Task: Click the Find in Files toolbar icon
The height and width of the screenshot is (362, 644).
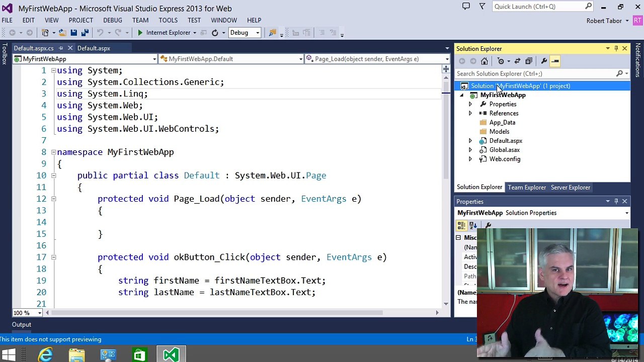Action: (272, 33)
